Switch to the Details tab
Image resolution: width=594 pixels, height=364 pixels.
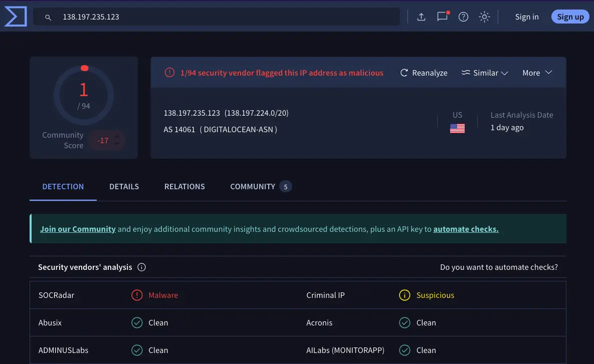click(x=124, y=187)
